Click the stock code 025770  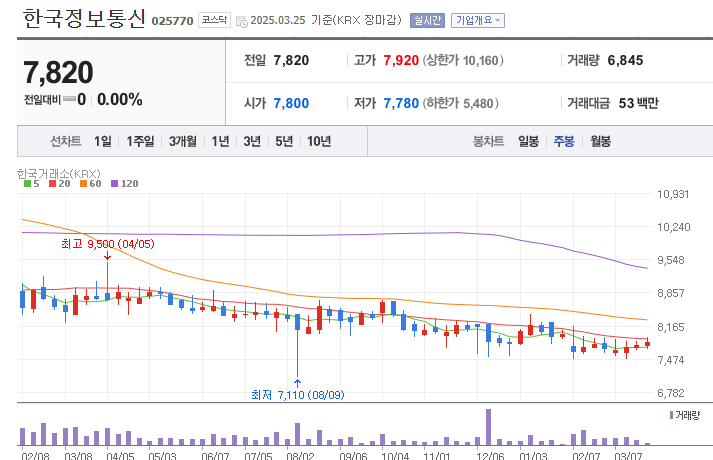(172, 21)
